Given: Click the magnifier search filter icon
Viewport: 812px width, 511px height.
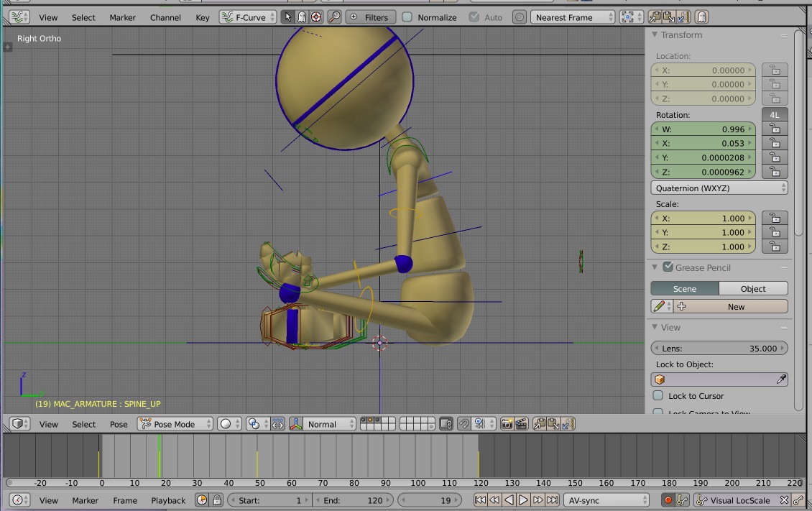Looking at the screenshot, I should click(335, 17).
